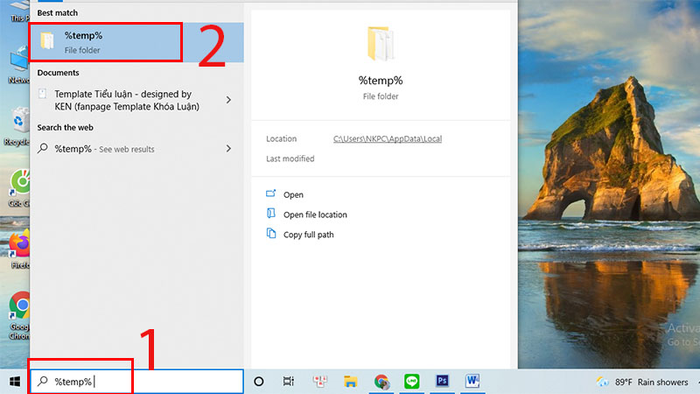Switch to Photoshop in the taskbar
Screen dimensions: 700x394
tap(442, 381)
